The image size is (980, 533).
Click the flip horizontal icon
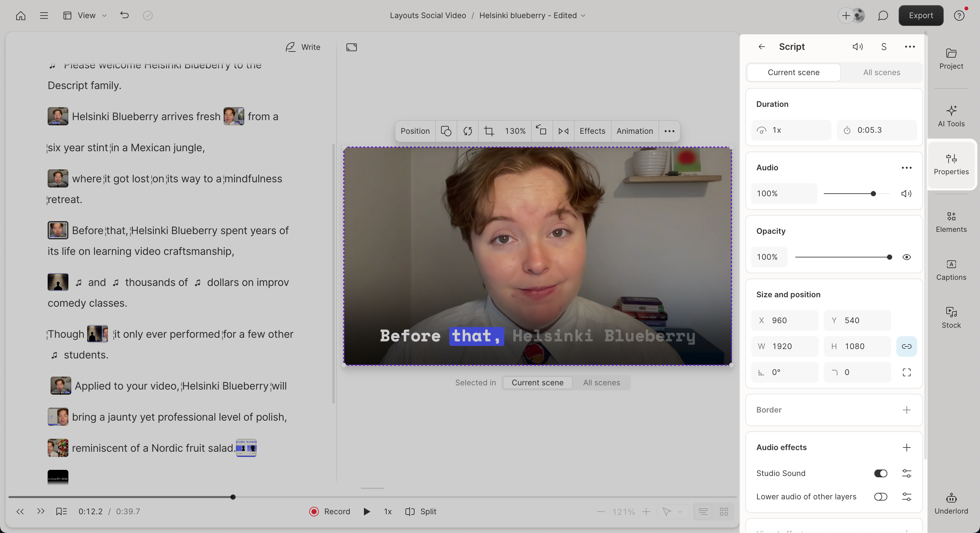click(563, 131)
